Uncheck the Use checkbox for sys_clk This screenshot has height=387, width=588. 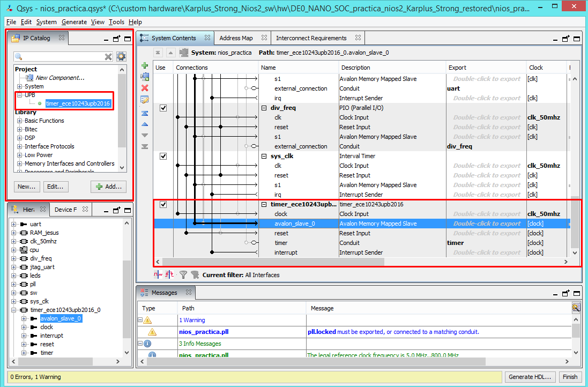163,156
